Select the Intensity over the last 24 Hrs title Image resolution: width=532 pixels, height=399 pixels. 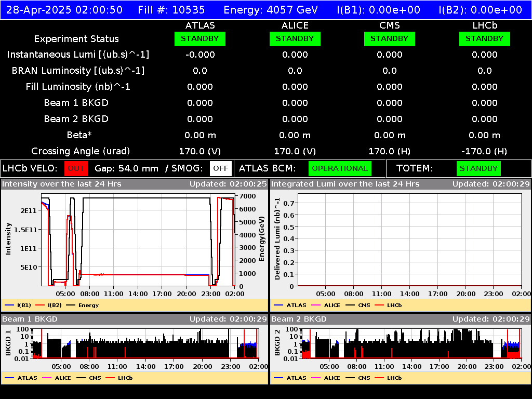pos(62,184)
